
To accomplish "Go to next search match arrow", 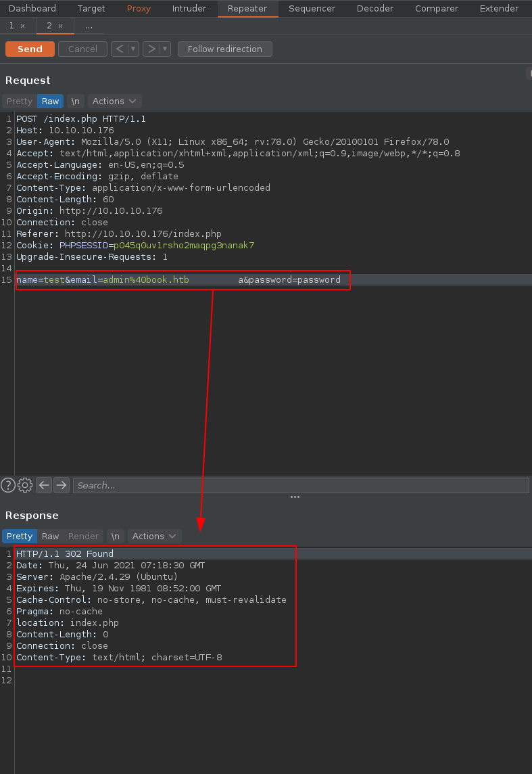I will [x=62, y=485].
